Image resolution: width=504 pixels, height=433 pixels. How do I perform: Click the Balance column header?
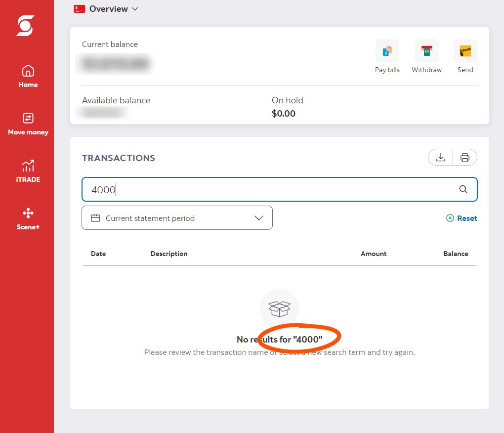pos(456,254)
